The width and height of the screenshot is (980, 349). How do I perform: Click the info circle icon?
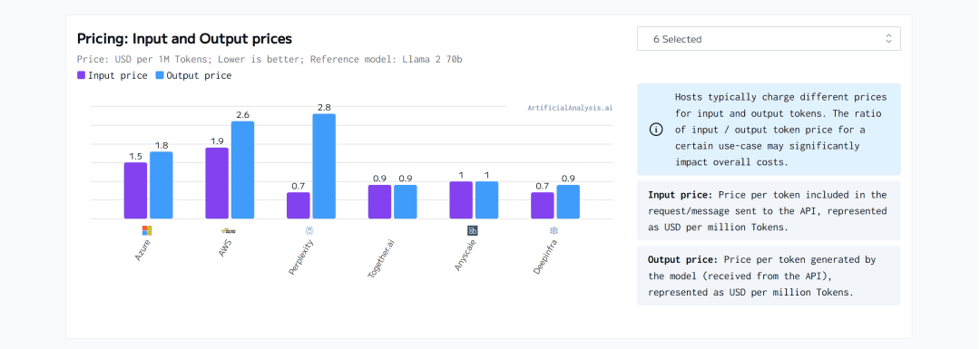click(x=656, y=130)
